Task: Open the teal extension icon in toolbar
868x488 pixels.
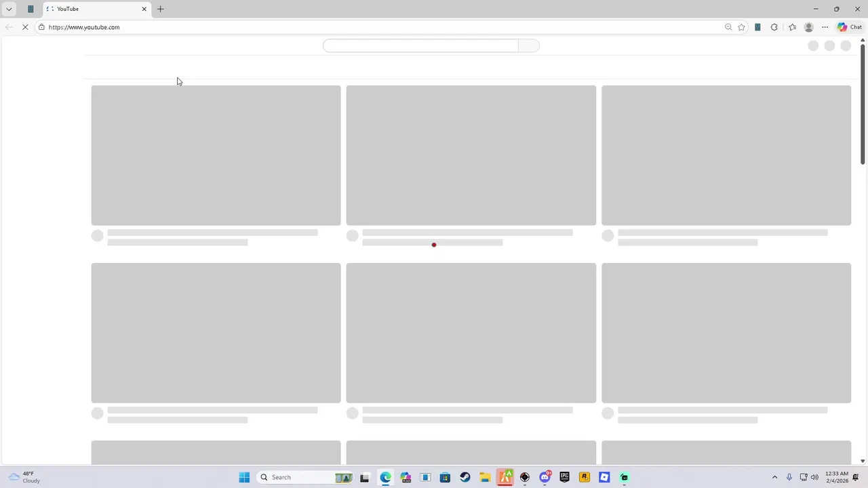Action: (x=757, y=27)
